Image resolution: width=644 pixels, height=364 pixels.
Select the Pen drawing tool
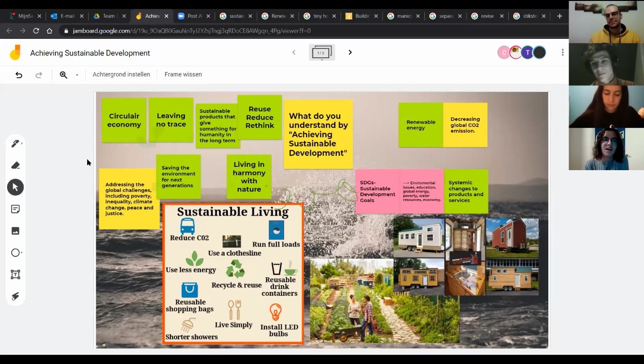point(15,144)
